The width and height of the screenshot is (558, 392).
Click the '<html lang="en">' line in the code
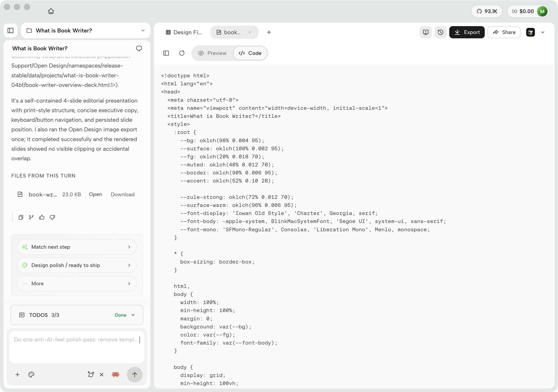187,84
